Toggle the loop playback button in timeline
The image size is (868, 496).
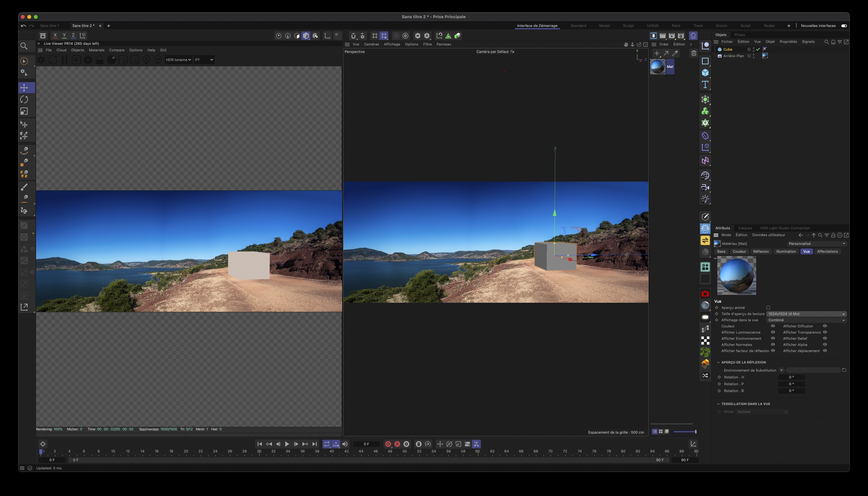326,444
